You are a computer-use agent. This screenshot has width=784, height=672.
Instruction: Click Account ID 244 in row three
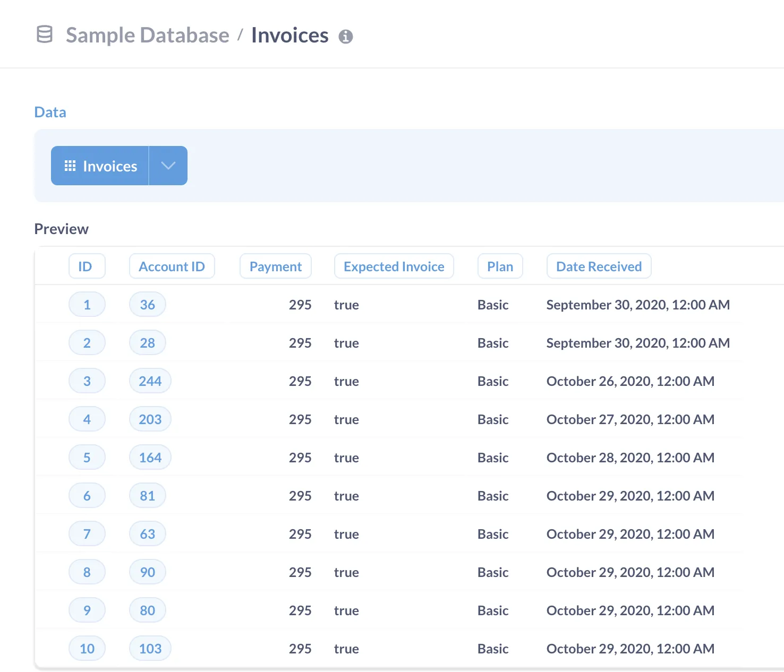click(x=150, y=381)
